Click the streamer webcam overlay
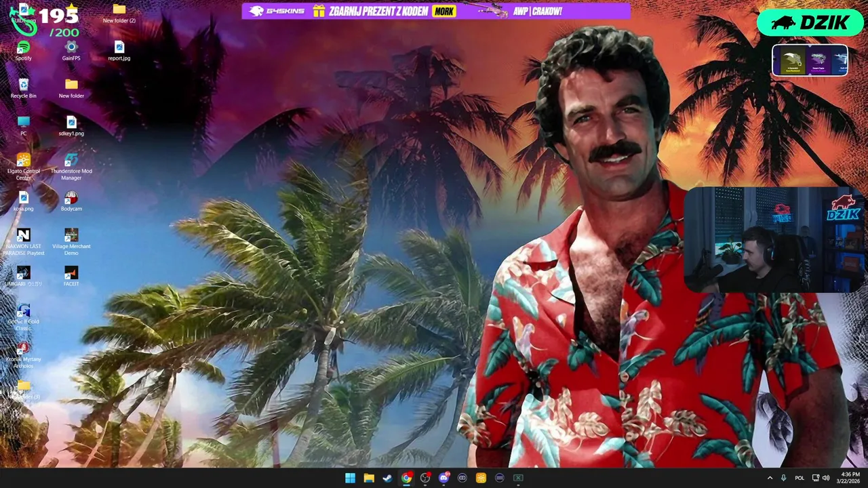The image size is (868, 488). [x=773, y=240]
